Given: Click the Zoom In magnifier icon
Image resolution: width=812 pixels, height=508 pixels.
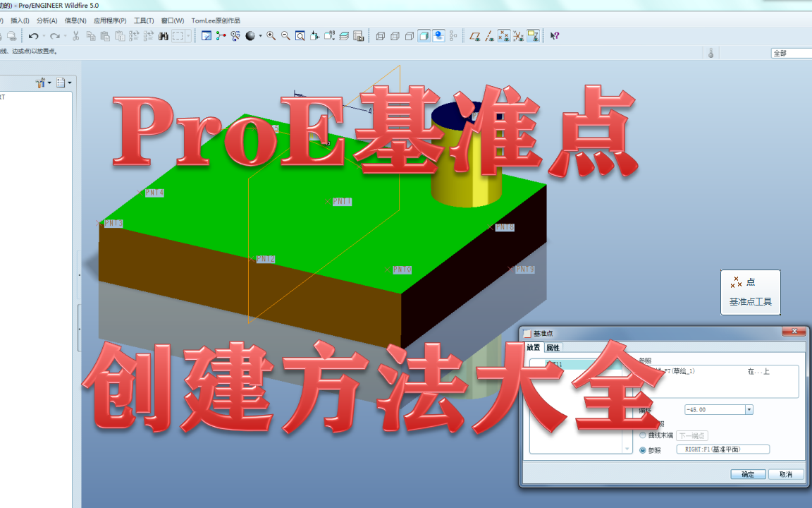Looking at the screenshot, I should point(270,35).
